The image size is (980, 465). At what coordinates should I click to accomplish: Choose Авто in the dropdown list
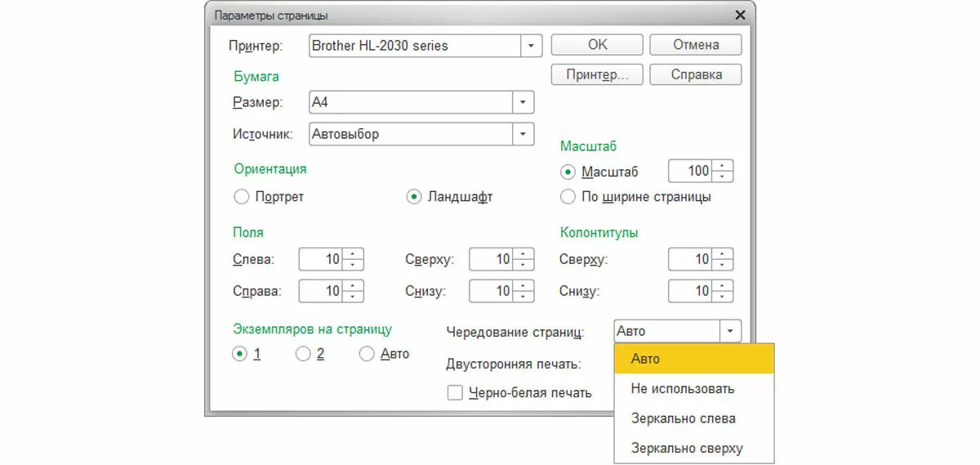click(693, 359)
